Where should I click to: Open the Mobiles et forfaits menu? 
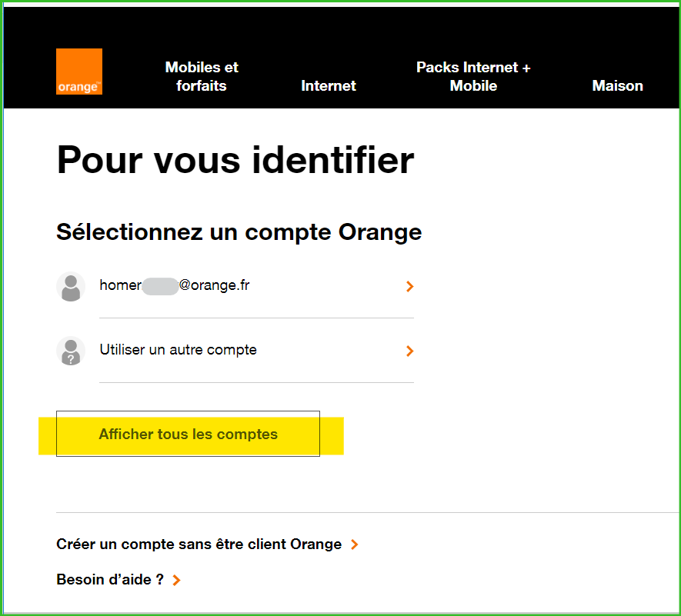pos(202,76)
